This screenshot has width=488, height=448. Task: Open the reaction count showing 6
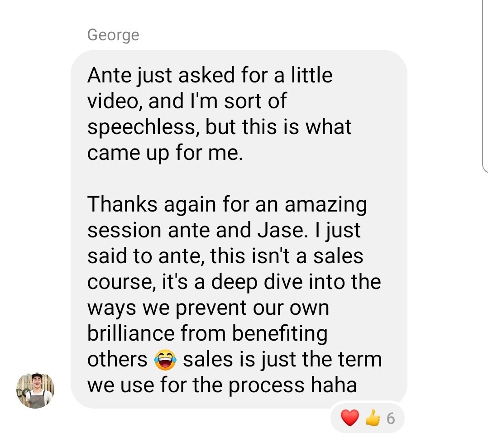point(391,419)
